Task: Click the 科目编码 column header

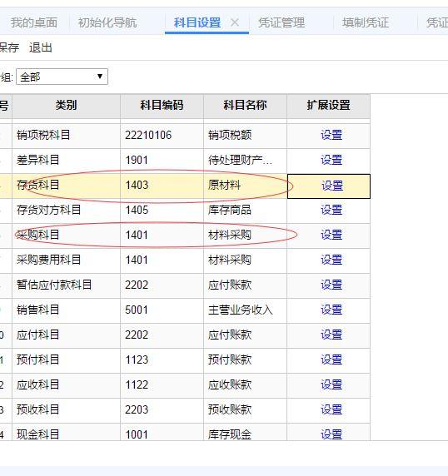Action: pyautogui.click(x=162, y=106)
